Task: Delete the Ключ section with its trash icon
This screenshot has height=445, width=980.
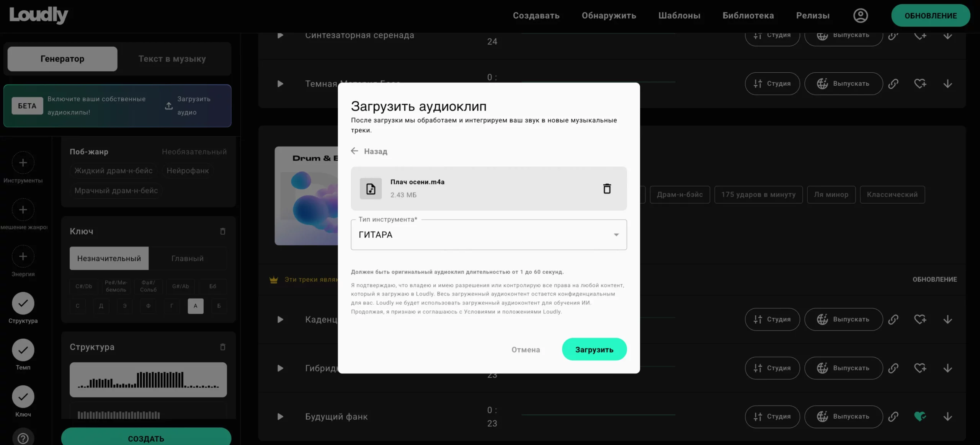Action: click(x=222, y=231)
